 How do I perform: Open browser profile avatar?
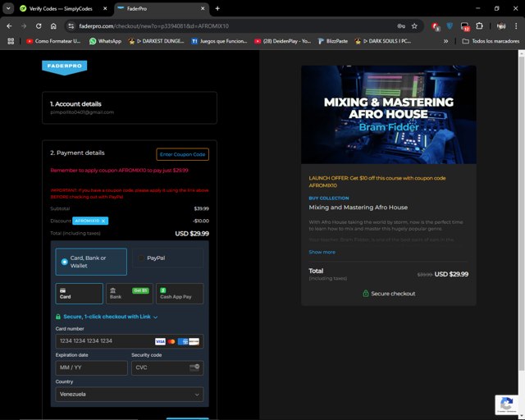501,26
